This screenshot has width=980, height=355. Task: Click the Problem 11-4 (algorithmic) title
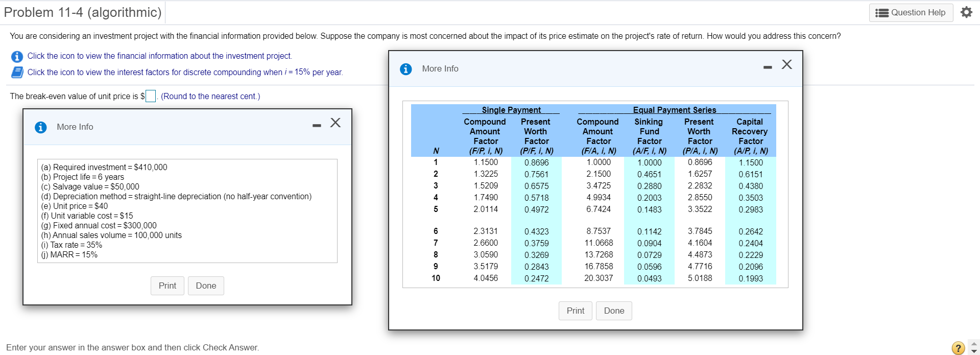coord(83,12)
